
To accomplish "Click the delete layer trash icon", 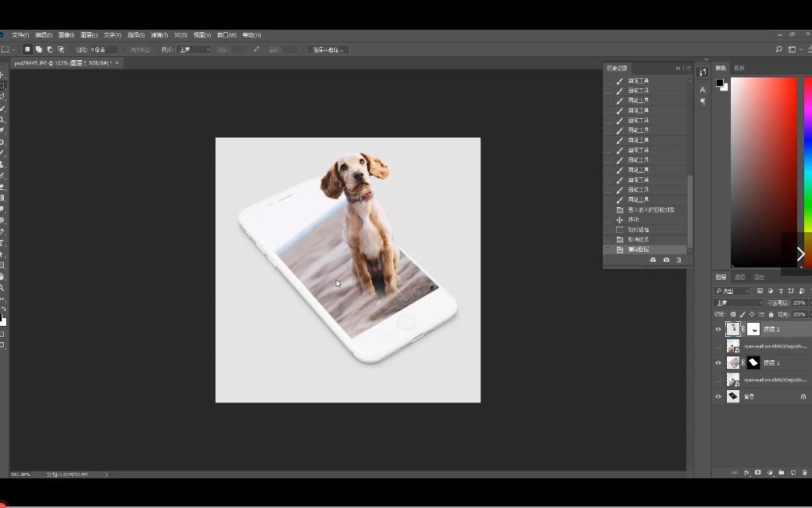I will pos(803,471).
